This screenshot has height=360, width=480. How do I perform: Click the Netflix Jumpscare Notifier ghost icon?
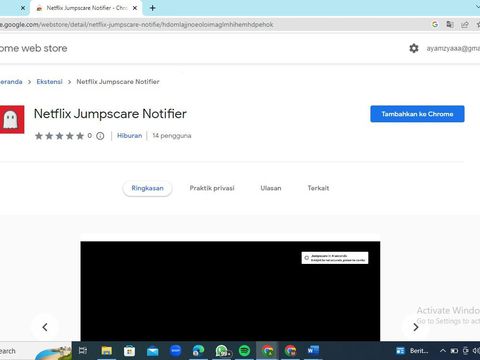[x=12, y=119]
